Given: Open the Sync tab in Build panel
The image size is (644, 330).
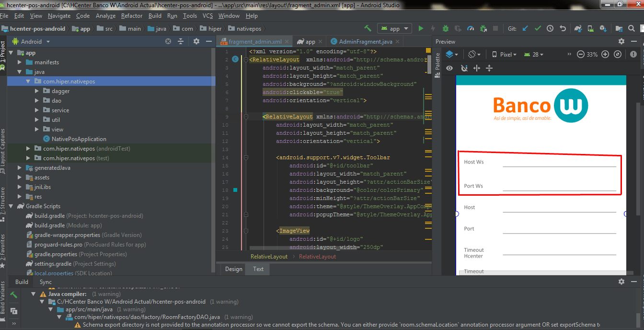Looking at the screenshot, I should click(46, 282).
